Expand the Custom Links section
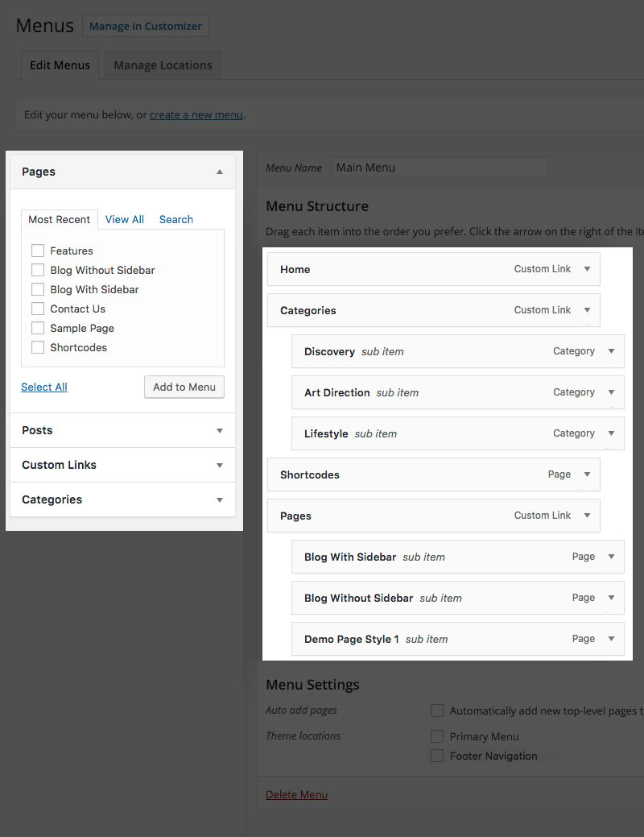Screen dimensions: 644x837 [220, 466]
